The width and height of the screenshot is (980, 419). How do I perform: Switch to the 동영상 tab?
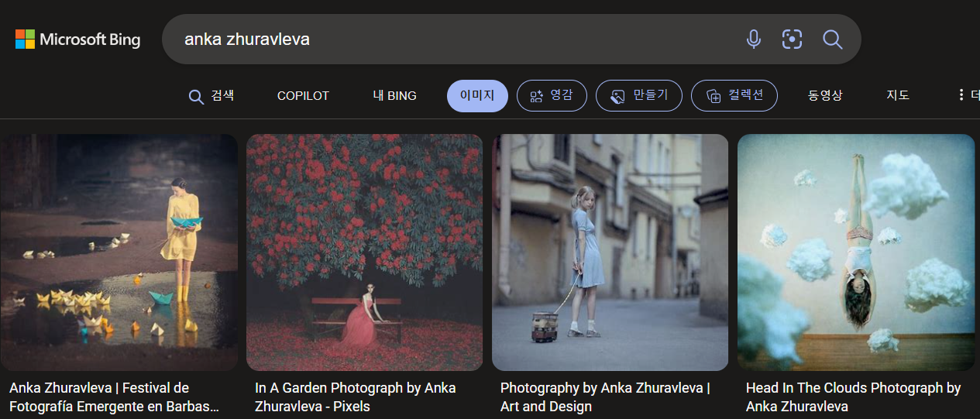pyautogui.click(x=825, y=96)
